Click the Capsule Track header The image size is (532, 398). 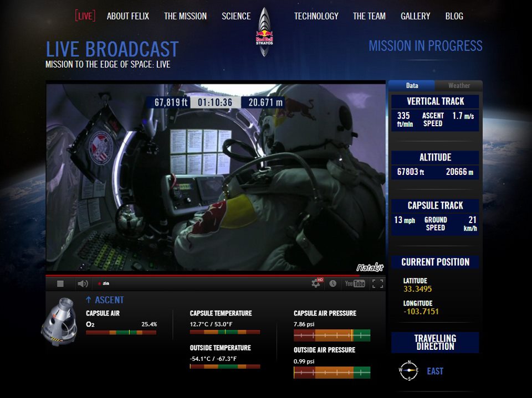tap(436, 205)
